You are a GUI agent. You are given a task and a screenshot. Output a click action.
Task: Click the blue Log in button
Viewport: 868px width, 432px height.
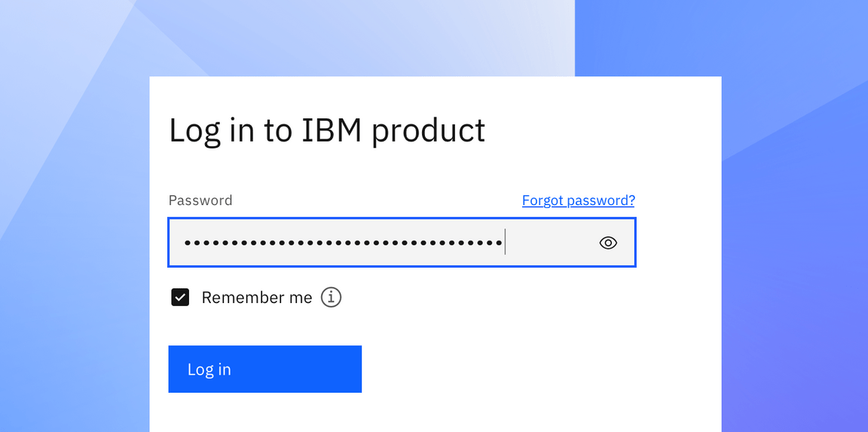point(264,369)
